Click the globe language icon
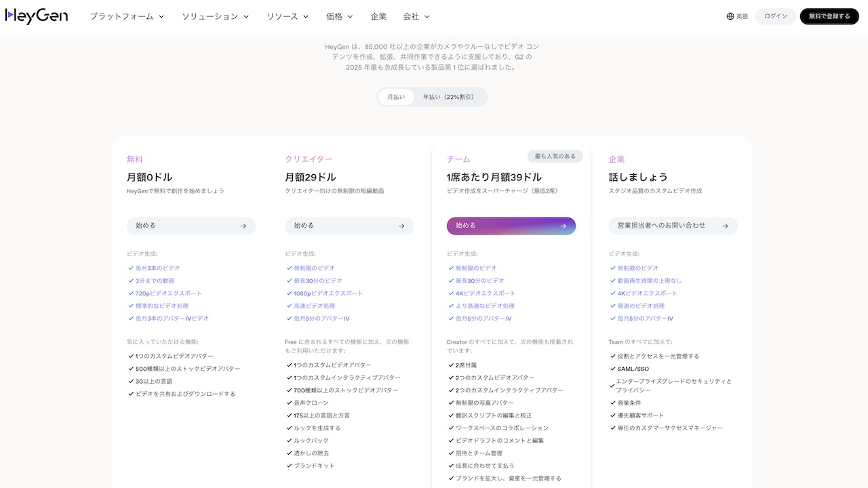This screenshot has width=868, height=488. tap(730, 16)
